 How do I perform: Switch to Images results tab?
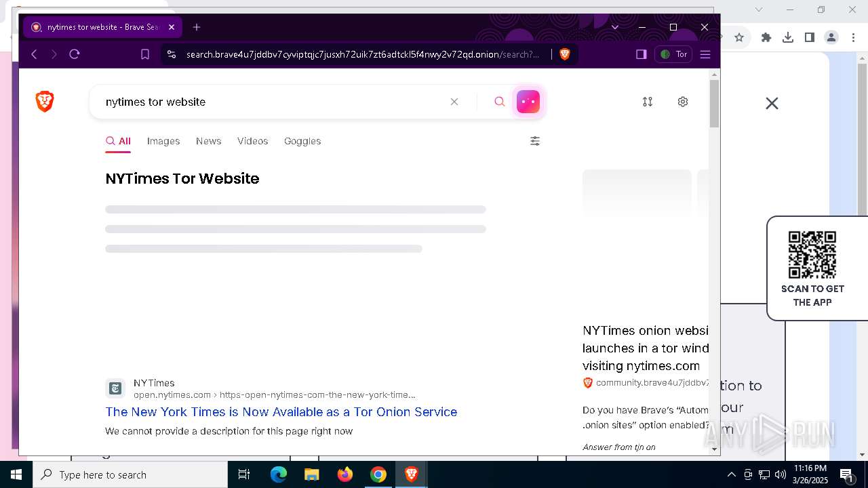163,141
